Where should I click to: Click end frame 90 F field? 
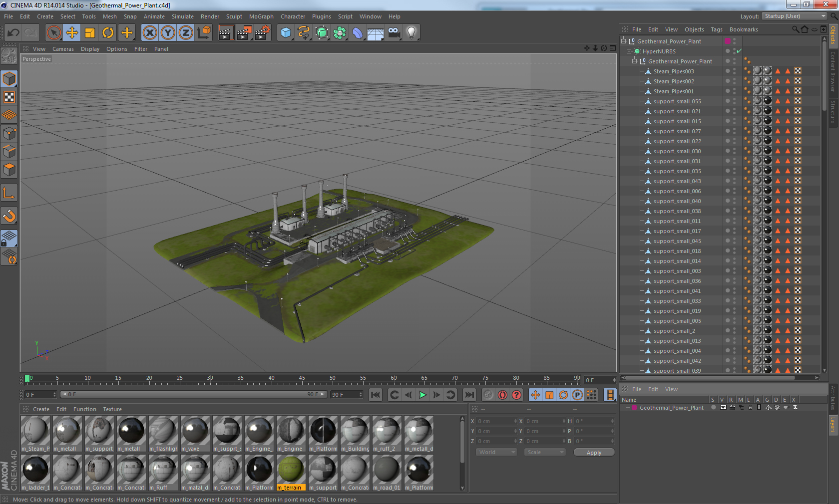(x=347, y=395)
